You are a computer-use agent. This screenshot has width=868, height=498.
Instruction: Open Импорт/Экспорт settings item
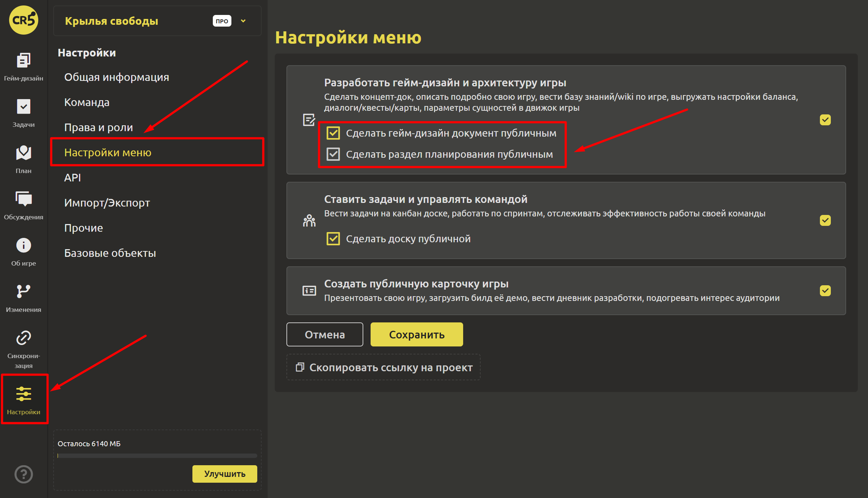pos(107,203)
